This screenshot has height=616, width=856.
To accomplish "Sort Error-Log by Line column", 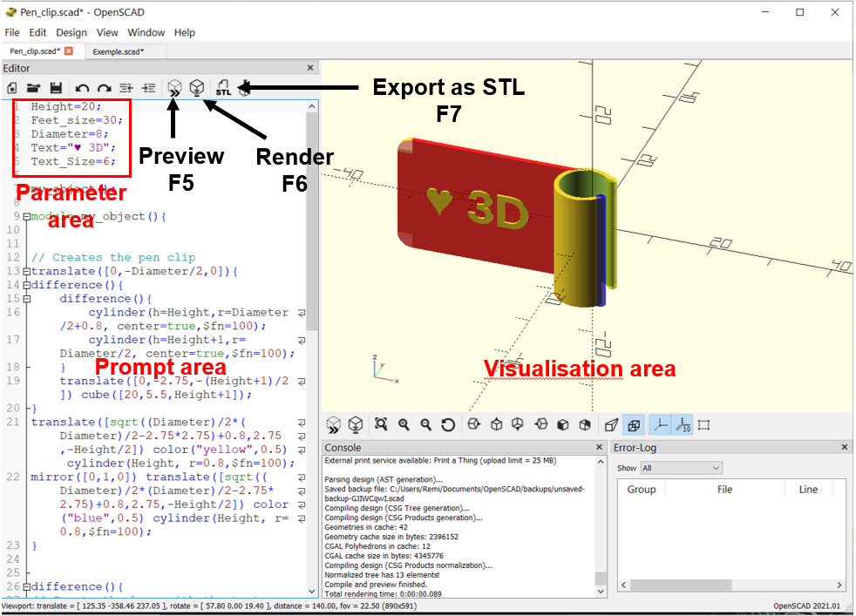I will tap(809, 490).
